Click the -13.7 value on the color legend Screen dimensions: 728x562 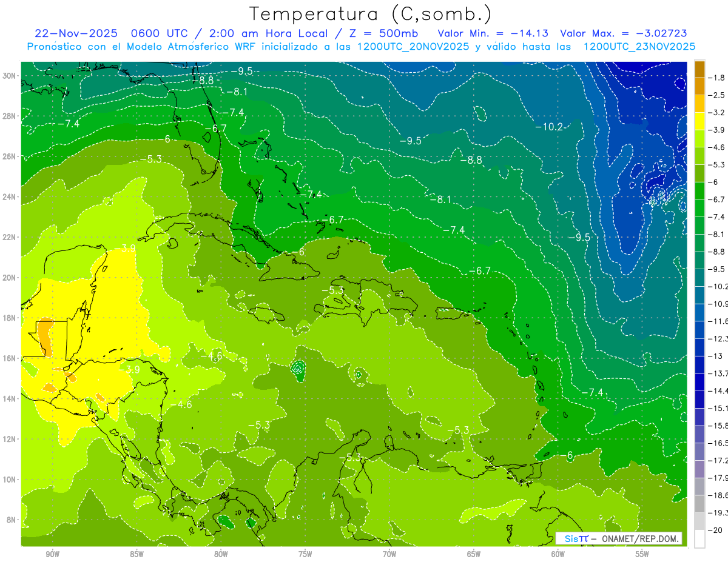[718, 373]
